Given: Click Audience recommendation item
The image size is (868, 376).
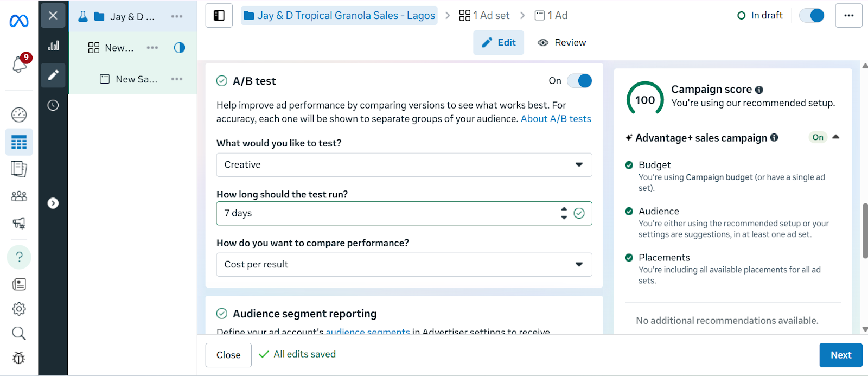Looking at the screenshot, I should coord(732,222).
